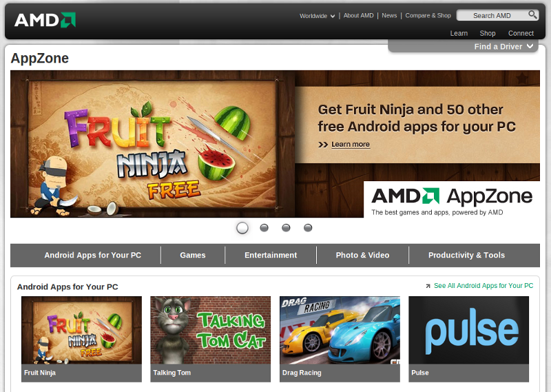
Task: Switch to Android Apps for Your PC tab
Action: click(x=93, y=255)
